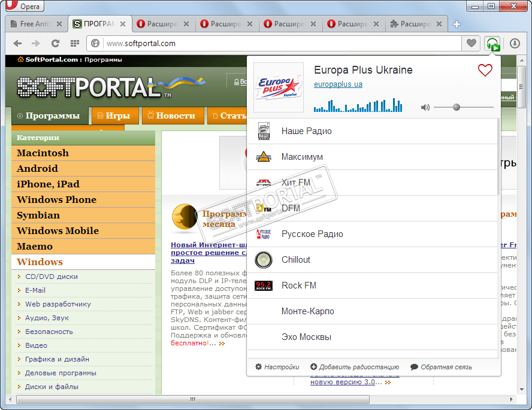Open the iPhone, iPad category
This screenshot has height=410, width=532.
(x=83, y=184)
